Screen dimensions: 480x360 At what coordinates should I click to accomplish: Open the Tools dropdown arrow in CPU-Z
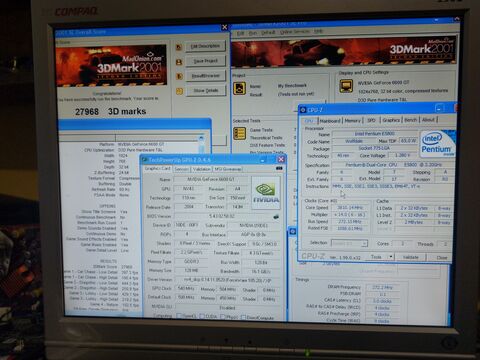click(x=391, y=257)
